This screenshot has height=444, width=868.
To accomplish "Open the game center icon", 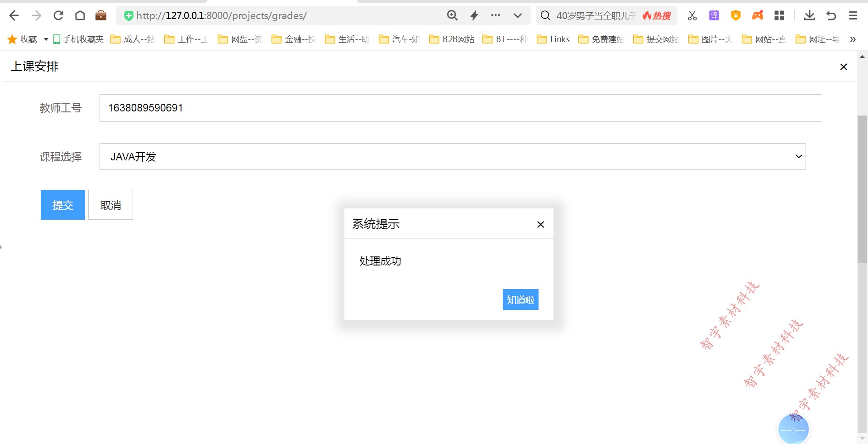I will coord(758,15).
